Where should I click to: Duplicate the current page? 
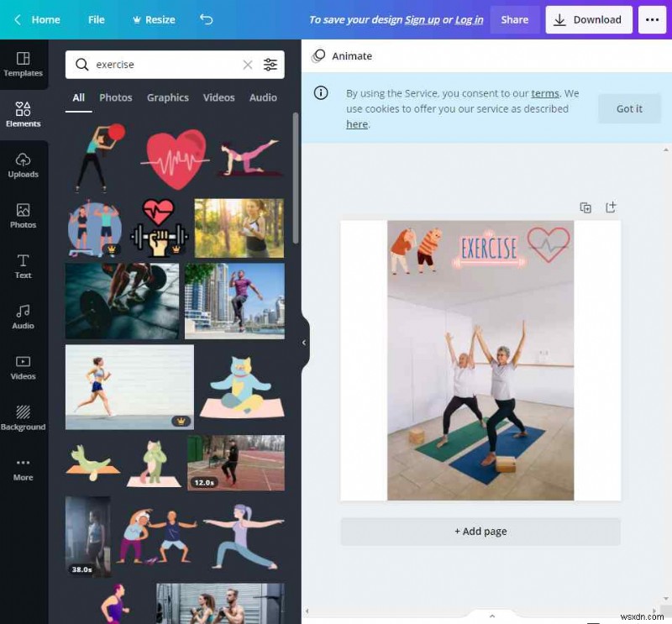[585, 207]
